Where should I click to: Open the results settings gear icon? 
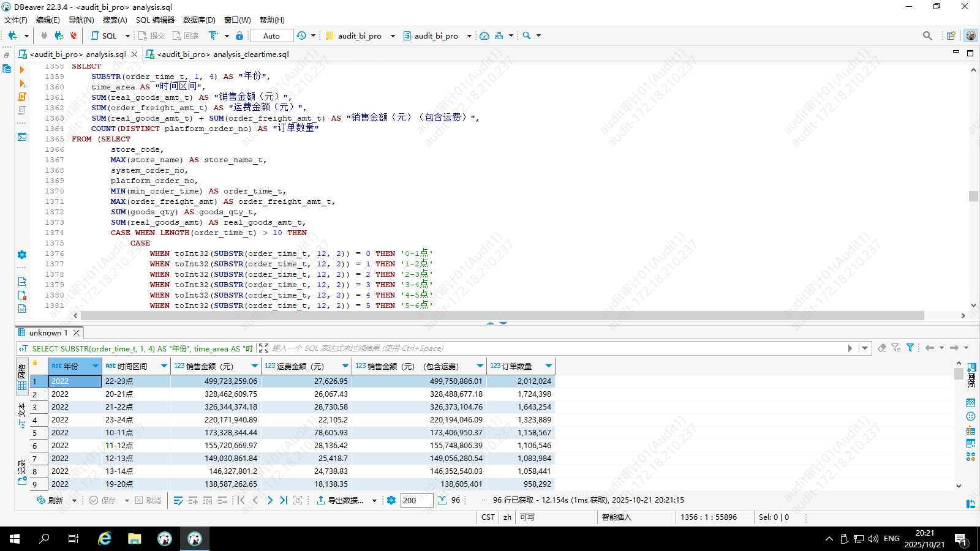pyautogui.click(x=391, y=500)
